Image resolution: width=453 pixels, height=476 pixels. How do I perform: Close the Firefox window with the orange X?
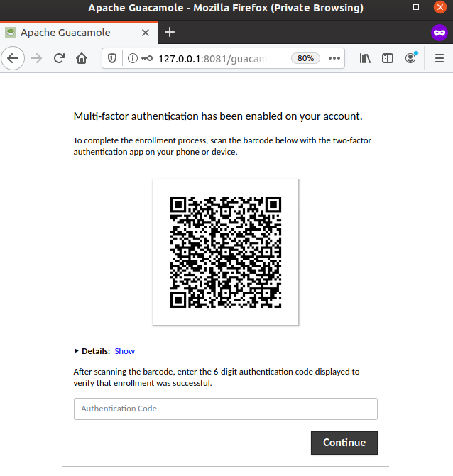[440, 7]
